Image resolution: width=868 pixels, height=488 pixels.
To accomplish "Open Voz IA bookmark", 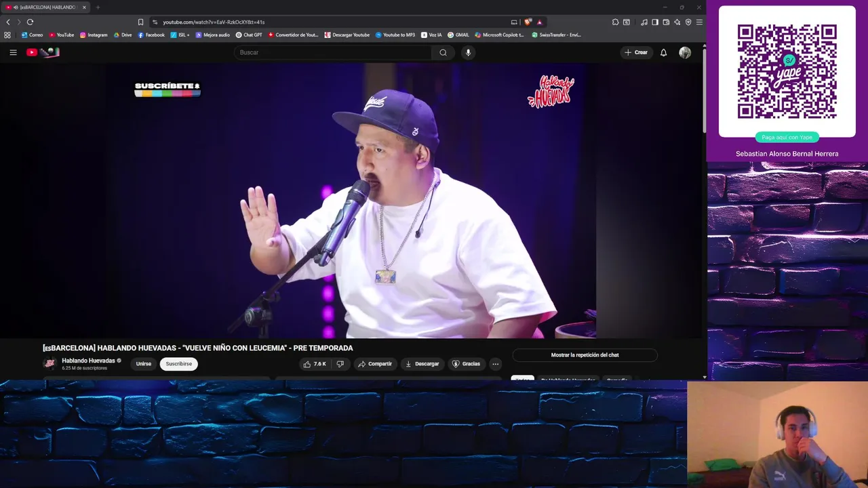I will tap(431, 35).
